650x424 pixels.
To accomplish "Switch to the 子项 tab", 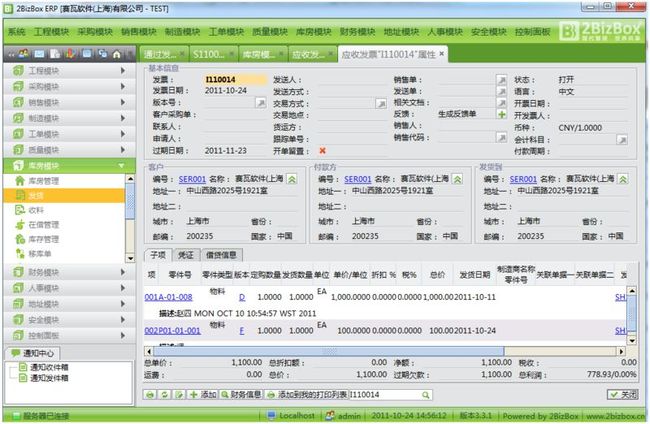I will coord(158,255).
